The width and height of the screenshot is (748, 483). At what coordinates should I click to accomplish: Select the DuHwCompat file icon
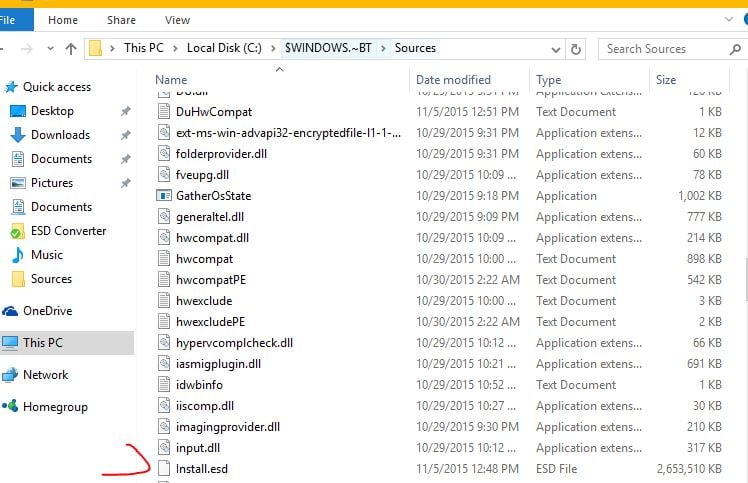[164, 111]
